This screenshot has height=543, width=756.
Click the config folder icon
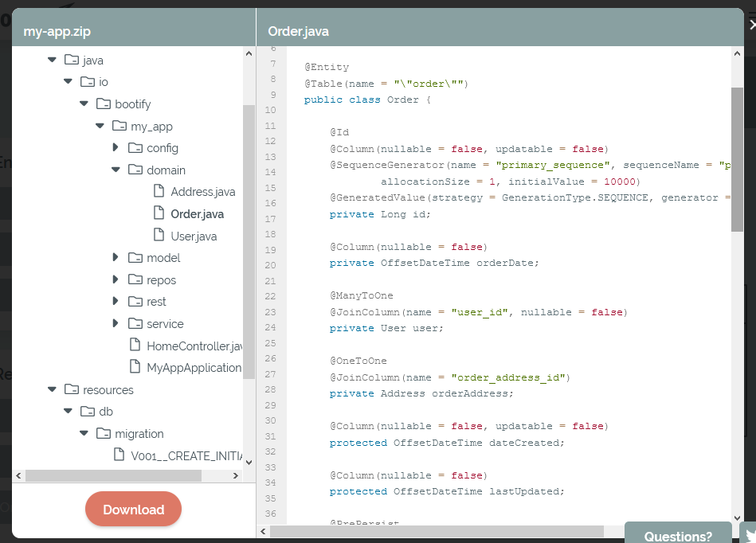coord(135,148)
